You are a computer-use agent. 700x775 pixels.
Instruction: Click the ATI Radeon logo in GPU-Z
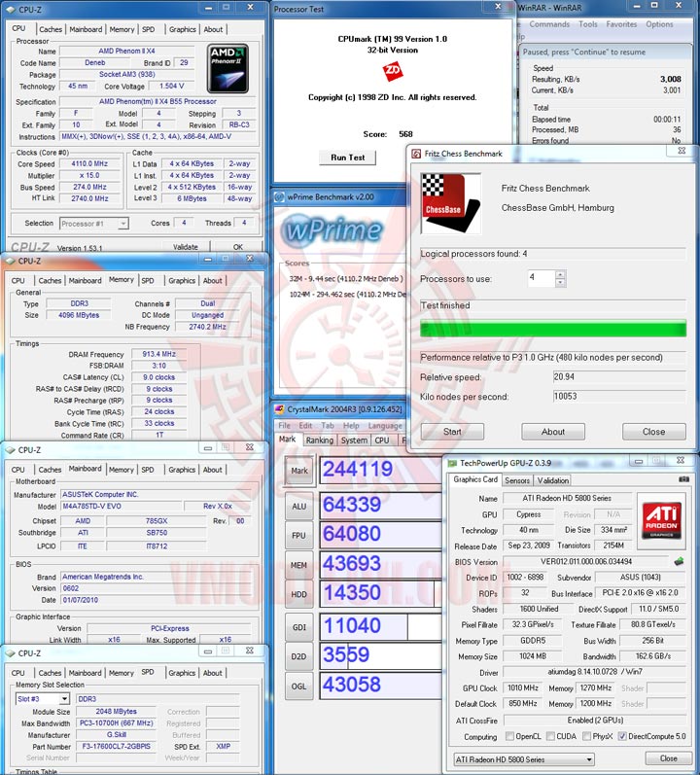click(661, 521)
